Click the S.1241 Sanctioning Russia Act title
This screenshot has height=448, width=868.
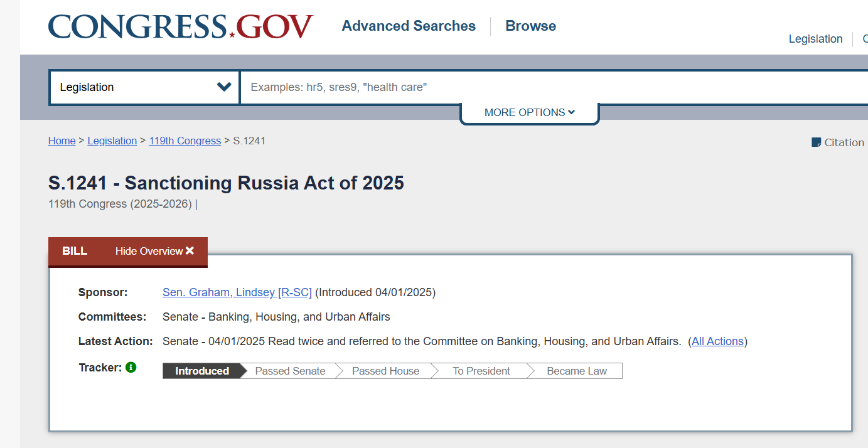pyautogui.click(x=226, y=183)
